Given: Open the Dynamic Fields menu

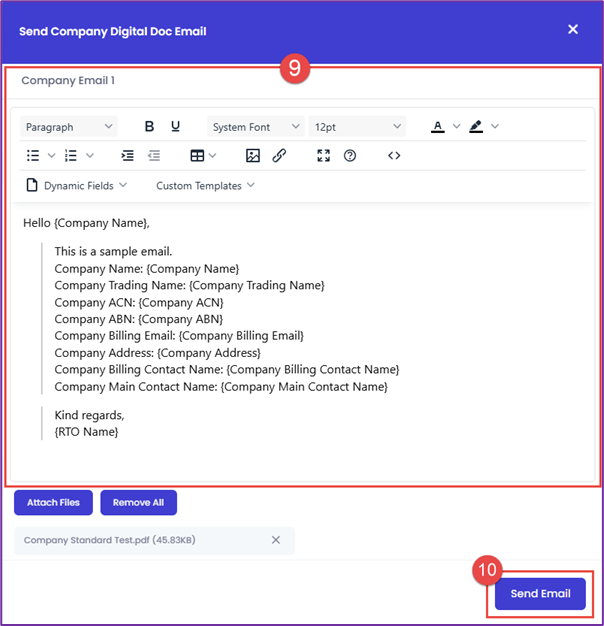Looking at the screenshot, I should (x=77, y=185).
